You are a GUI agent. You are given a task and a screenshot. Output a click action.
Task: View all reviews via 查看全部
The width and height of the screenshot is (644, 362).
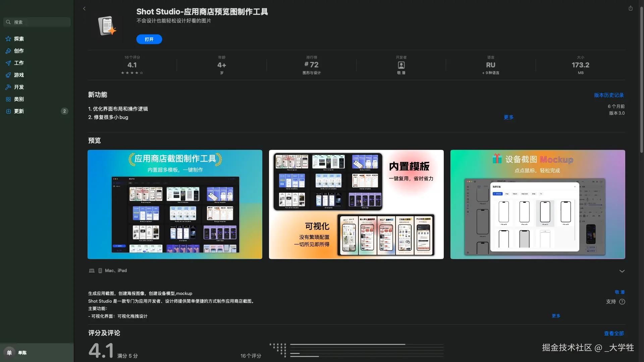tap(614, 333)
